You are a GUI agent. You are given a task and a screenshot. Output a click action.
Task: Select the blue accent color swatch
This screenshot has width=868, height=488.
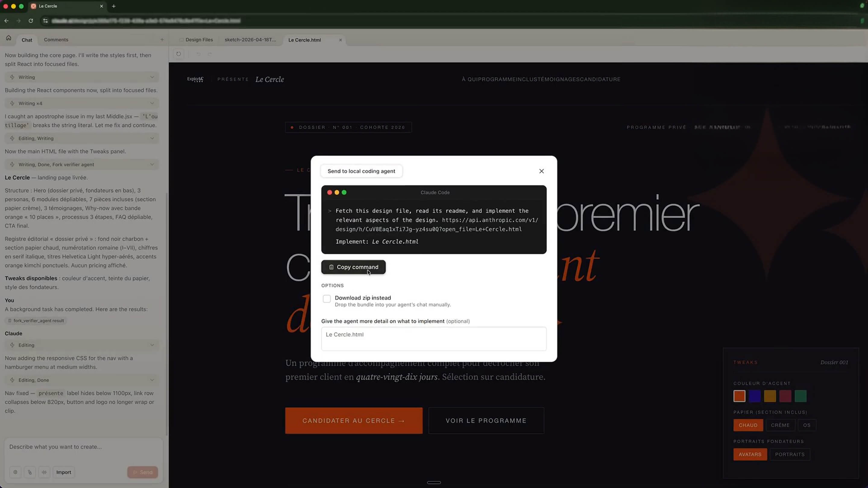tap(754, 396)
